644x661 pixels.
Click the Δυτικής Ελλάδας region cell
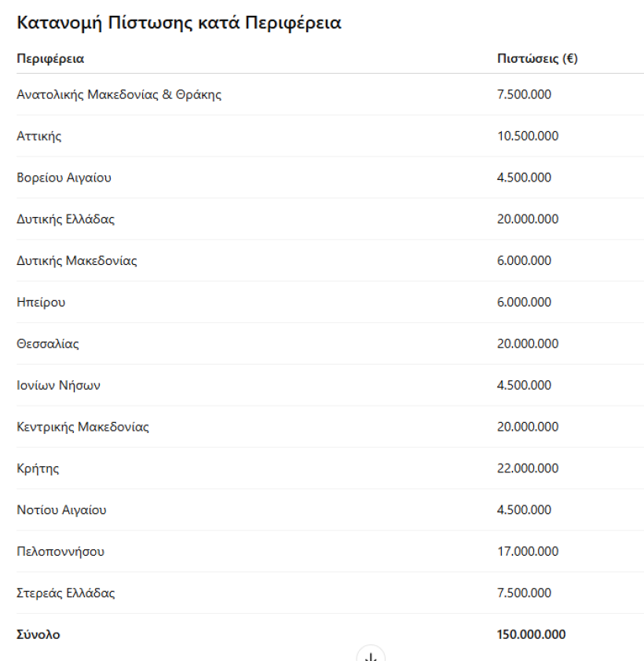[x=66, y=219]
